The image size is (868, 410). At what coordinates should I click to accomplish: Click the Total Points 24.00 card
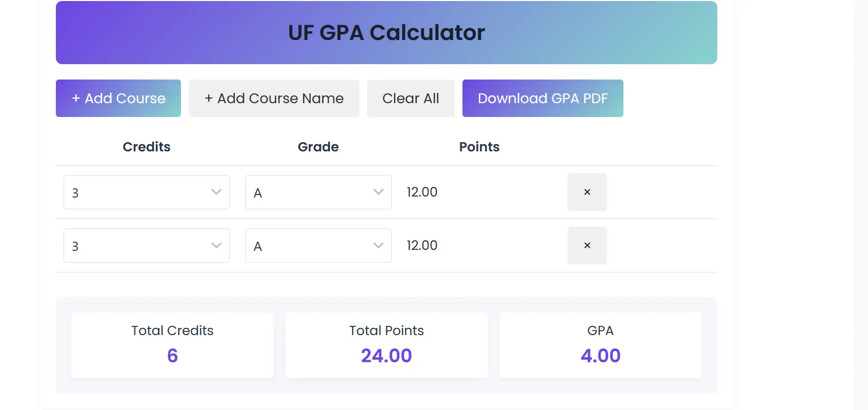[386, 345]
